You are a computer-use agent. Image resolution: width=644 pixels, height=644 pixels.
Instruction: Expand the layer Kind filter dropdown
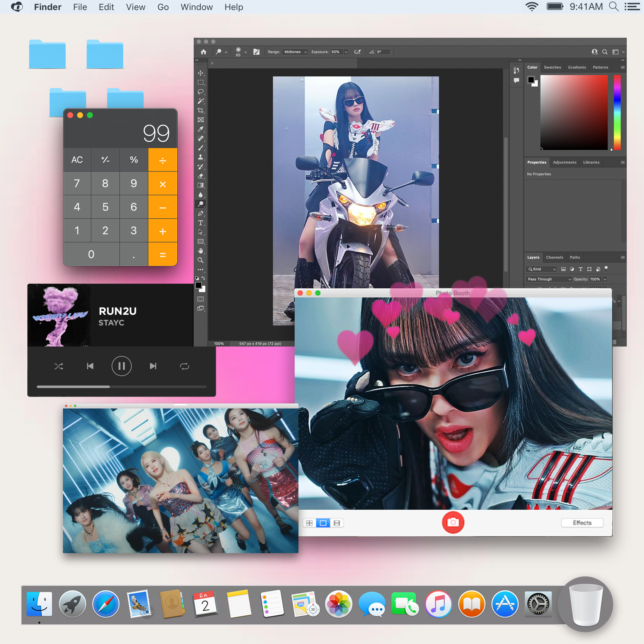click(x=542, y=269)
